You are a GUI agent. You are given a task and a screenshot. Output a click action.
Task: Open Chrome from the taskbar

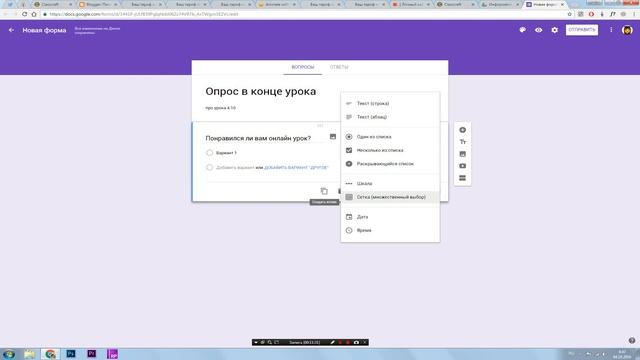click(50, 354)
